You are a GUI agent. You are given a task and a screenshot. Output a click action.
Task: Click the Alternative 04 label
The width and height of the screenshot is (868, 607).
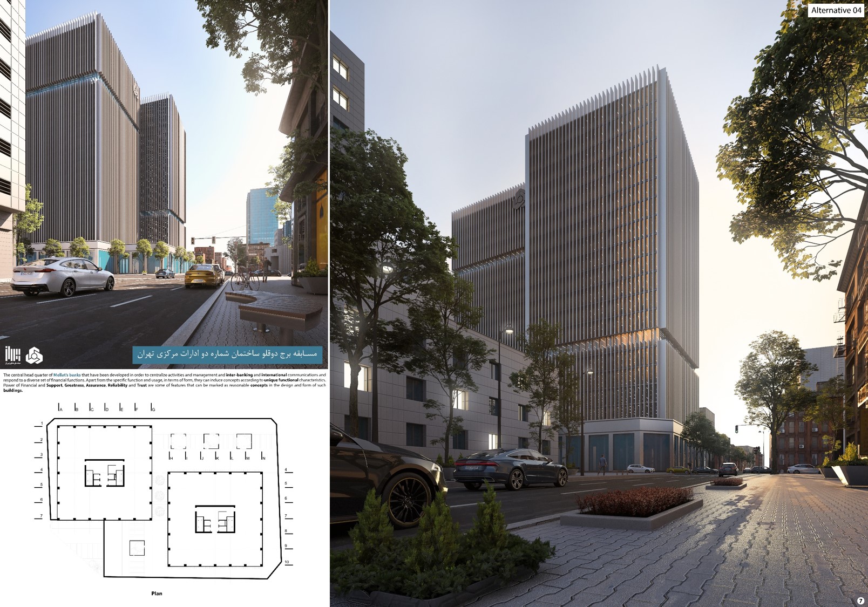[x=836, y=10]
